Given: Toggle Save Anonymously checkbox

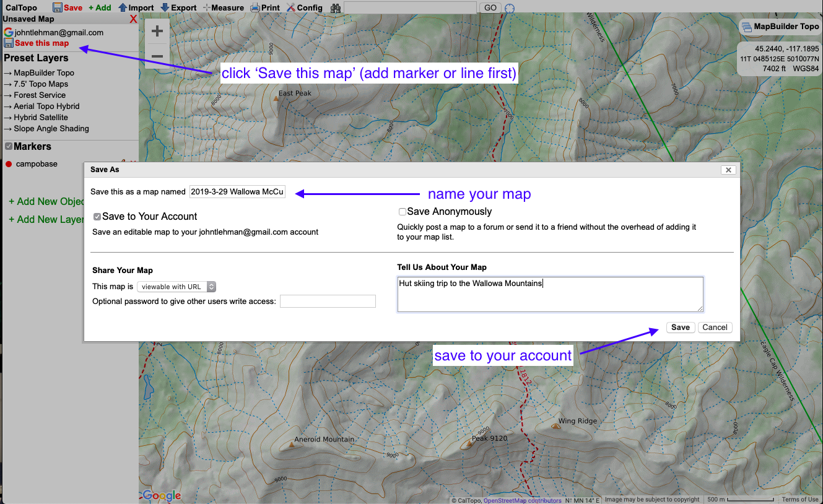Looking at the screenshot, I should 403,212.
